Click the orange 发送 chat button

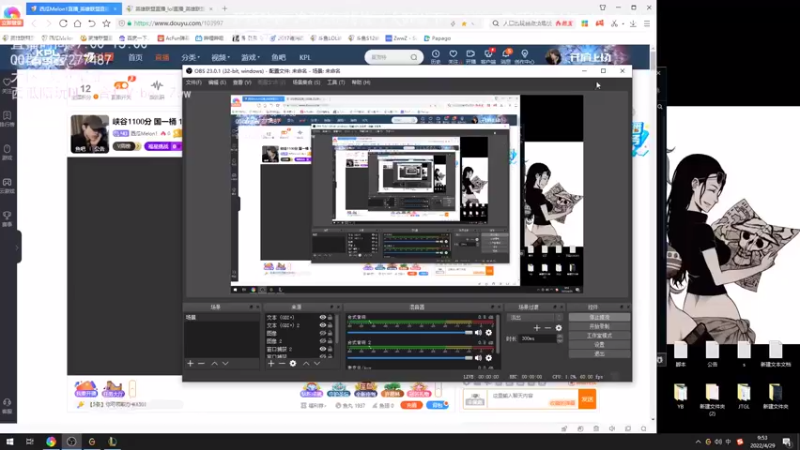(x=587, y=399)
